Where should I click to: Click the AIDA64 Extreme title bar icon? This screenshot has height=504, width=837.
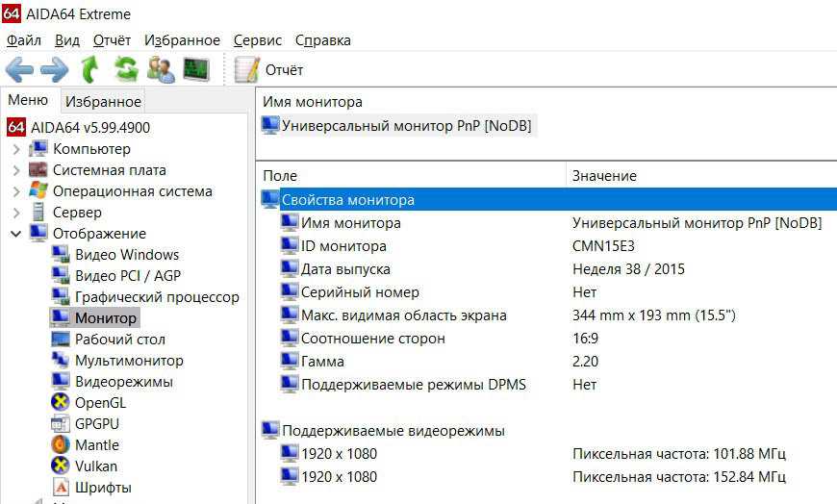12,13
